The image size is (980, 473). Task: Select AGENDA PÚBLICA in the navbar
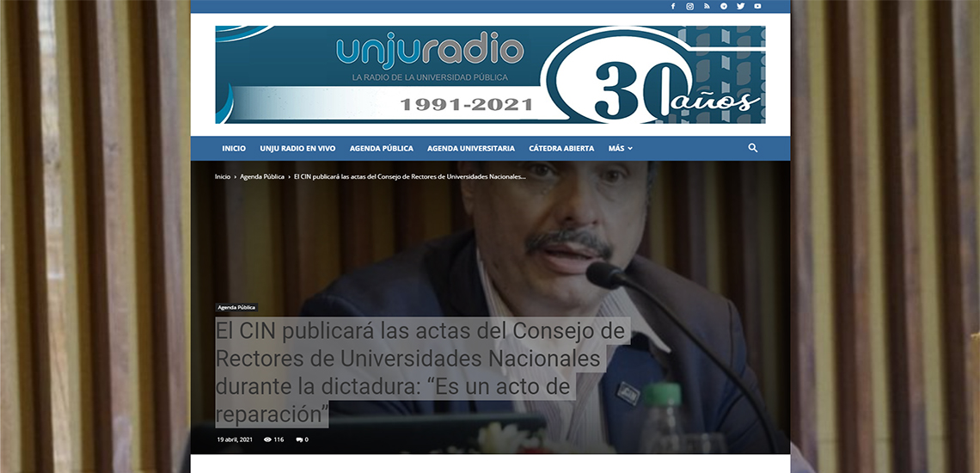point(381,148)
